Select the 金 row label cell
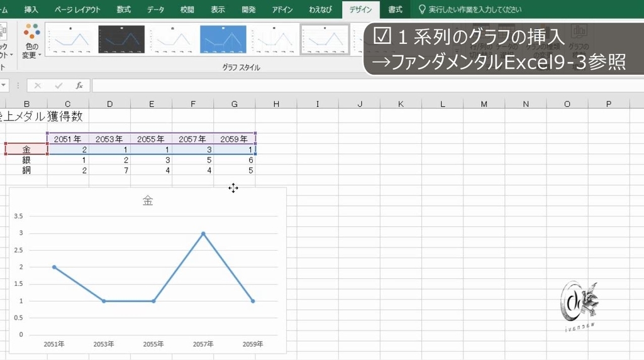The width and height of the screenshot is (644, 360). click(26, 150)
